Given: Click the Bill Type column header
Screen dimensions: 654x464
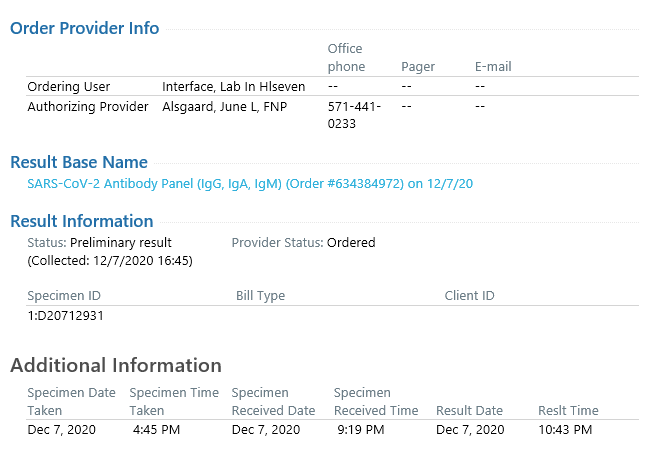Looking at the screenshot, I should pyautogui.click(x=260, y=296).
